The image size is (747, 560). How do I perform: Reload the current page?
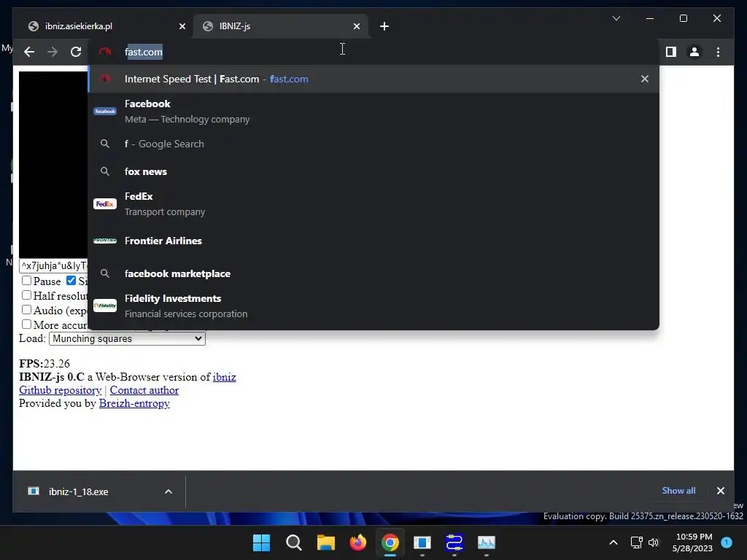tap(76, 52)
